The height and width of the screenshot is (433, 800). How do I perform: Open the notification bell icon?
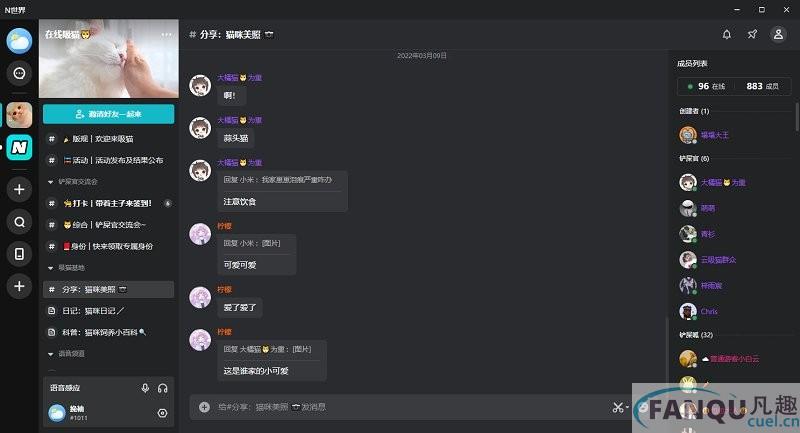tap(727, 34)
